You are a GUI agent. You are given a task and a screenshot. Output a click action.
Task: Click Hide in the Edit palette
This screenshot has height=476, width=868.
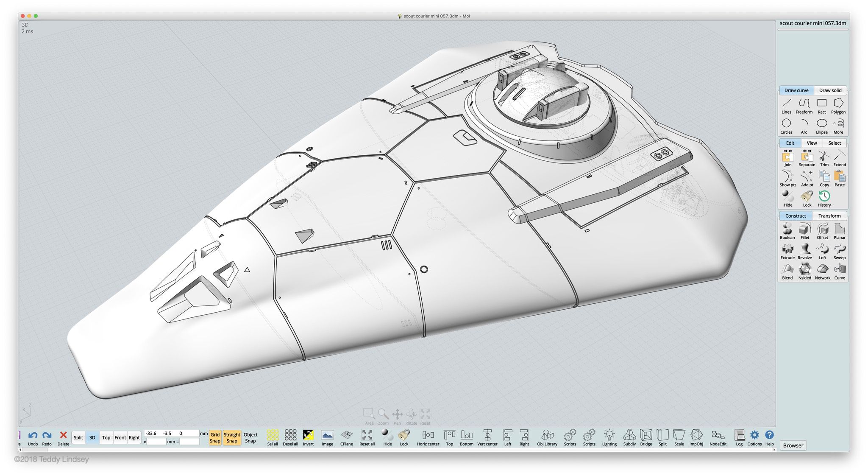(788, 199)
